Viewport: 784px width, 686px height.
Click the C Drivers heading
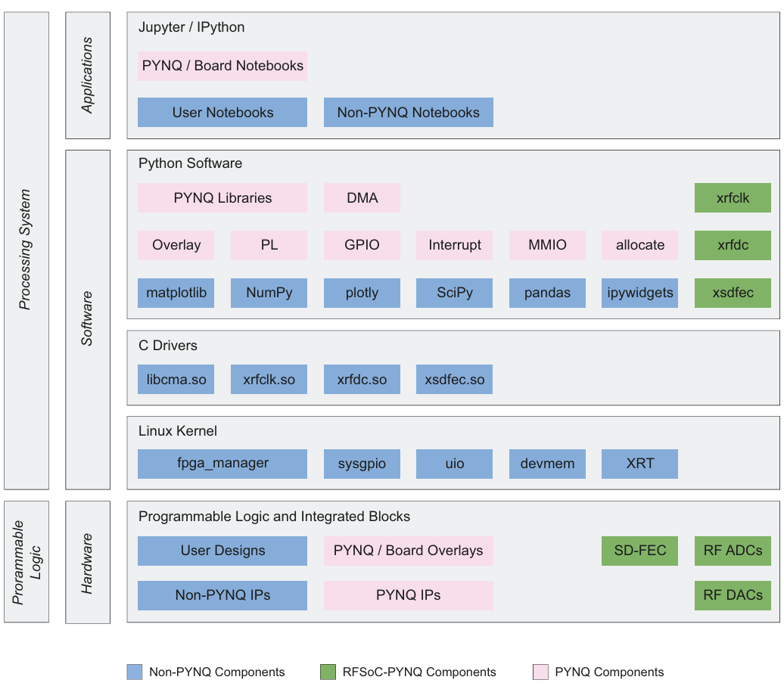[x=168, y=345]
